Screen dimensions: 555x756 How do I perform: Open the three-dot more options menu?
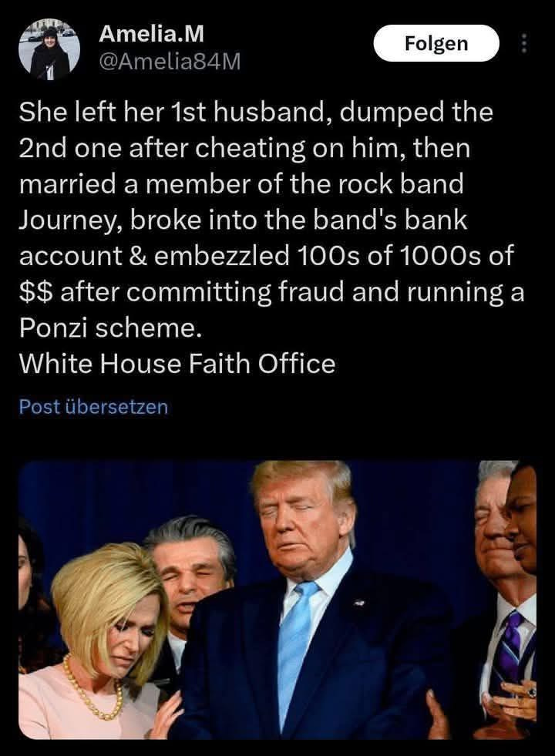pos(525,43)
